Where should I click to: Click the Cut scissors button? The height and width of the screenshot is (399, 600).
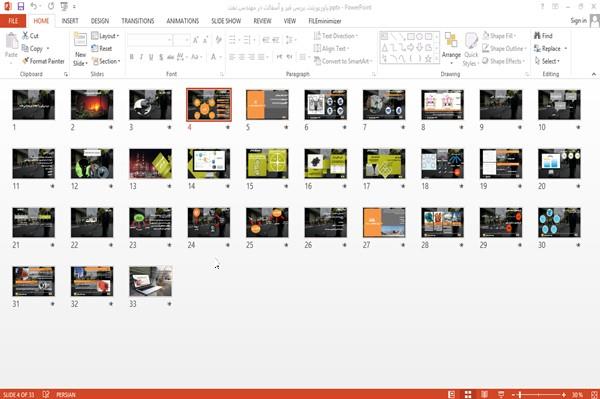coord(30,36)
